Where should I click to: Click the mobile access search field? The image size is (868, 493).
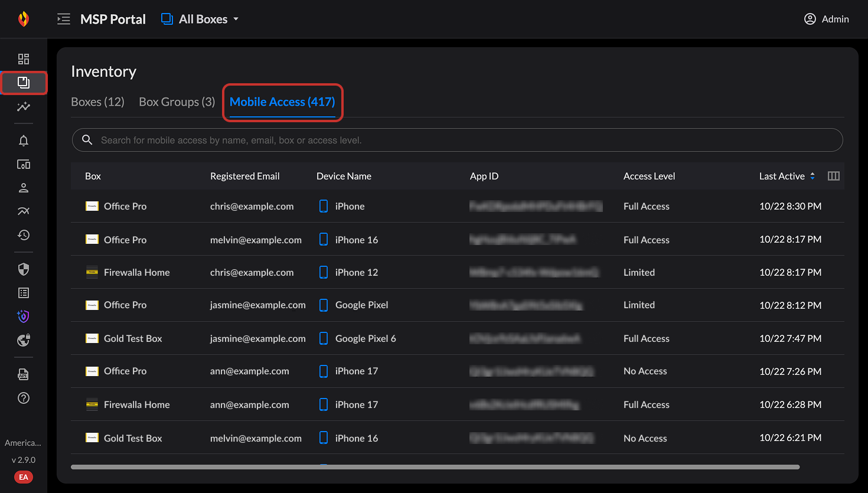(457, 140)
